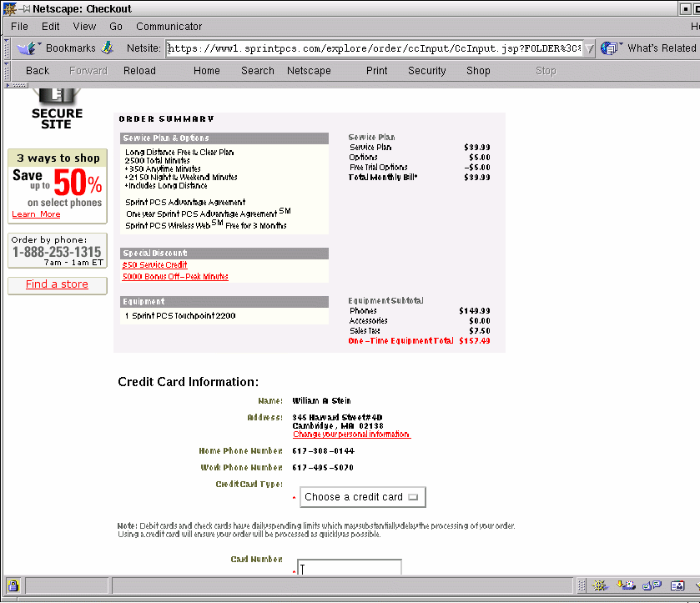The height and width of the screenshot is (603, 700).
Task: Go to the Home page
Action: tap(207, 71)
